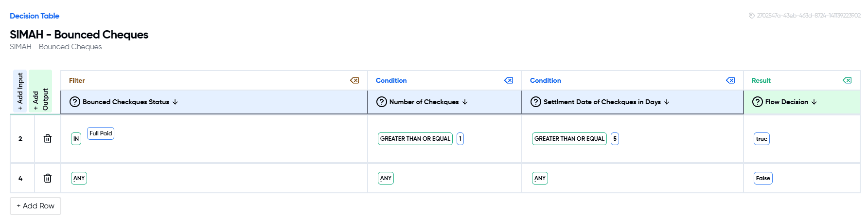Click help icon beside Number of Checkques
Screen dimensions: 868x223
click(x=382, y=102)
